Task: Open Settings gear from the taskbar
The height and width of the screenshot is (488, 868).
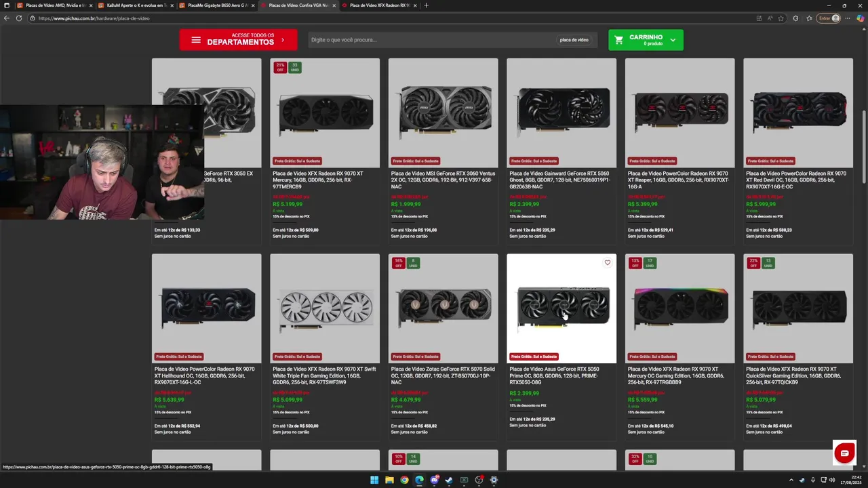Action: point(494,480)
